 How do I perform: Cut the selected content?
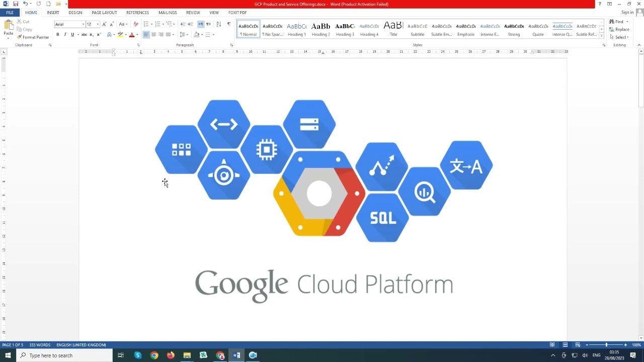23,22
